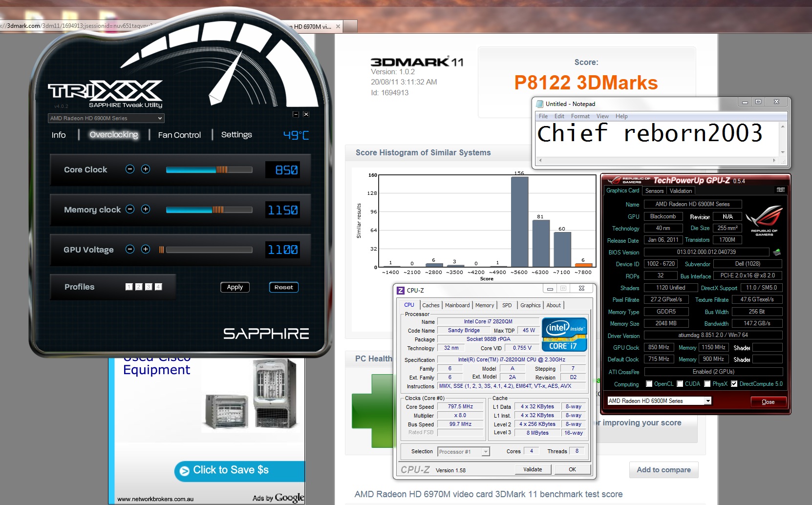Select profile slot 3 in TRIXX

[149, 287]
